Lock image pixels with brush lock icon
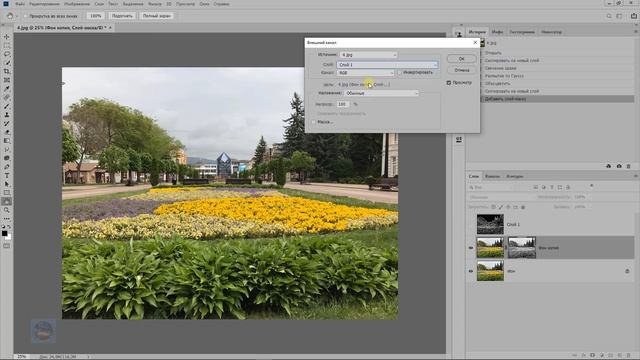This screenshot has width=640, height=360. (501, 207)
